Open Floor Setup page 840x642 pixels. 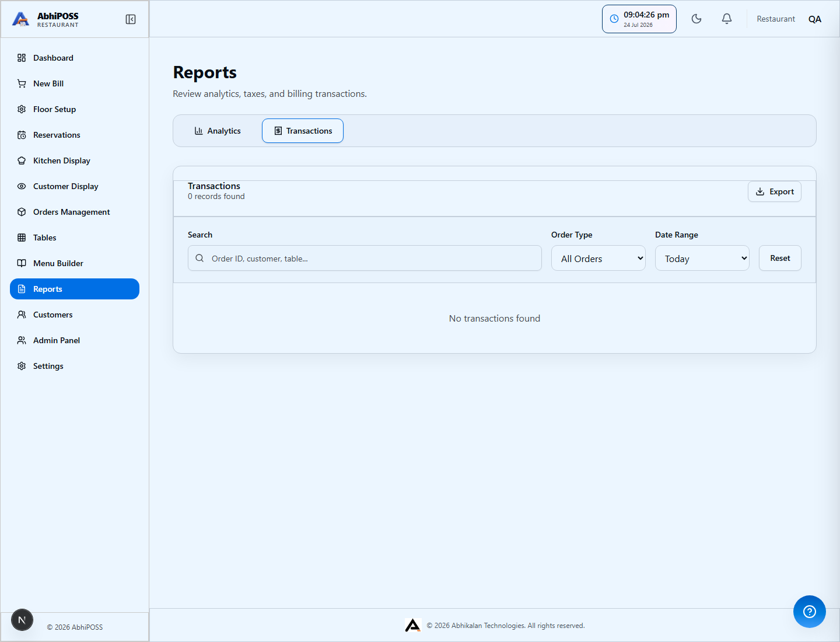(x=75, y=109)
